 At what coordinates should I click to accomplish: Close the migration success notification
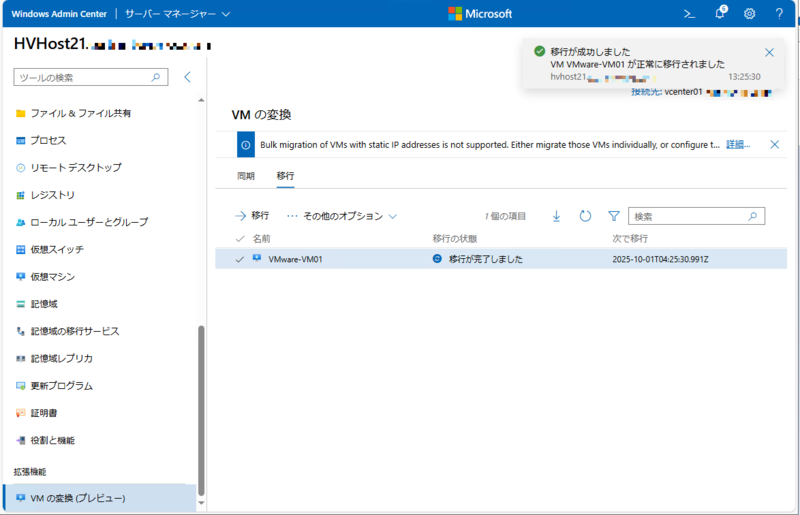[x=769, y=53]
